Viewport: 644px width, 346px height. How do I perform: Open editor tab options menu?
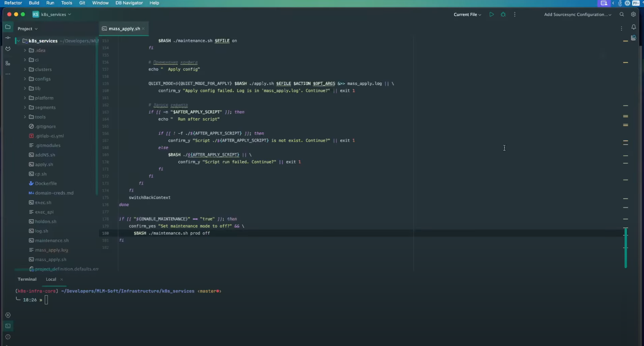click(621, 29)
